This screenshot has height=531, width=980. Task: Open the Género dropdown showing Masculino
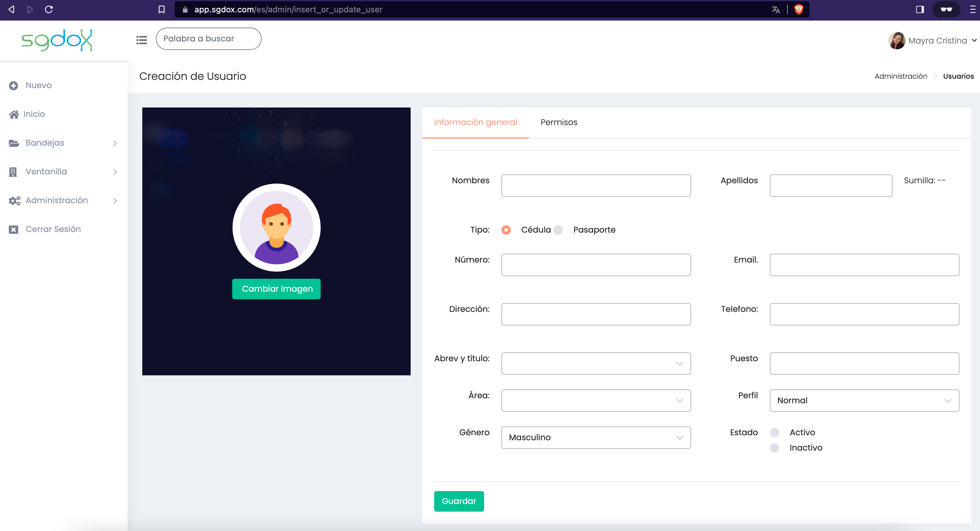596,438
